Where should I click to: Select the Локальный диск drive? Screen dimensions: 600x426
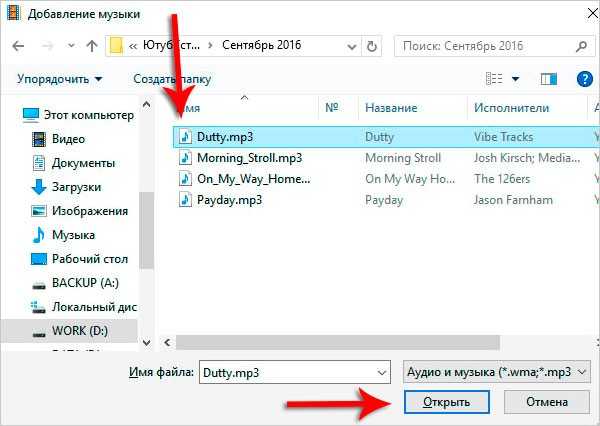(x=84, y=307)
